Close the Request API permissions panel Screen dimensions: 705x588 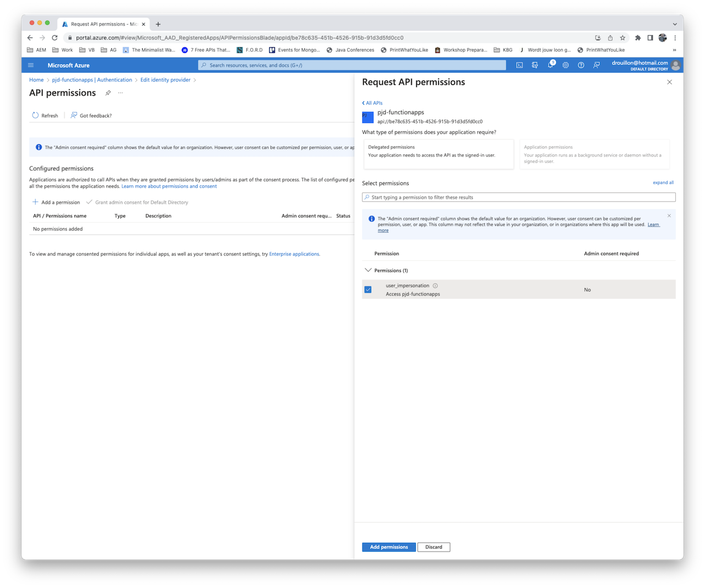tap(669, 82)
